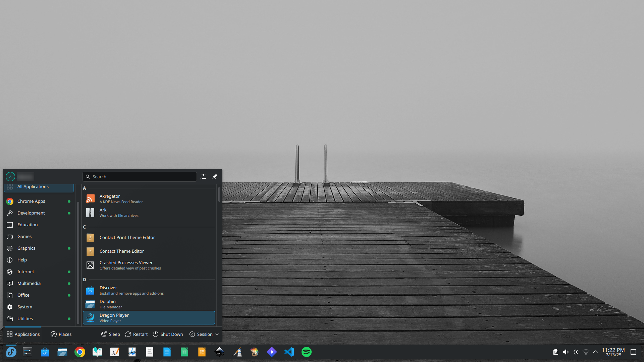Launch Google Chrome from the taskbar
This screenshot has width=644, height=362.
[x=80, y=352]
